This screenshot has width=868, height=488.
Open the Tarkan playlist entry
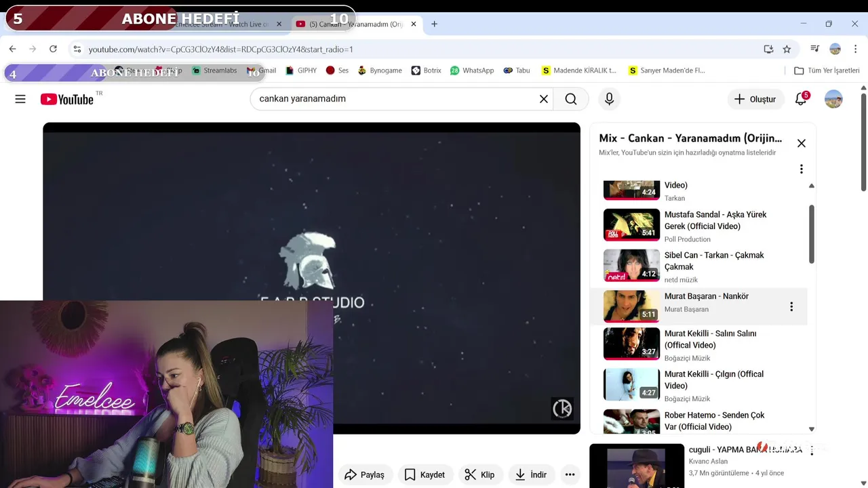(698, 191)
